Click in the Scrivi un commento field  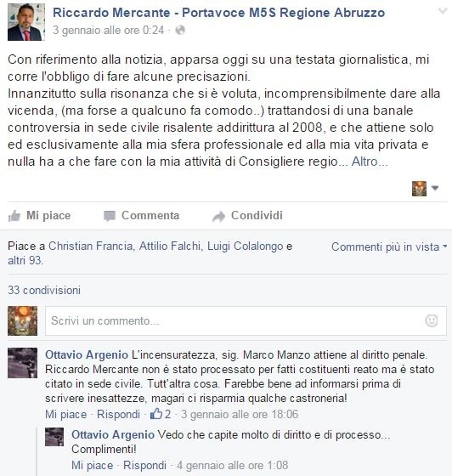click(246, 321)
